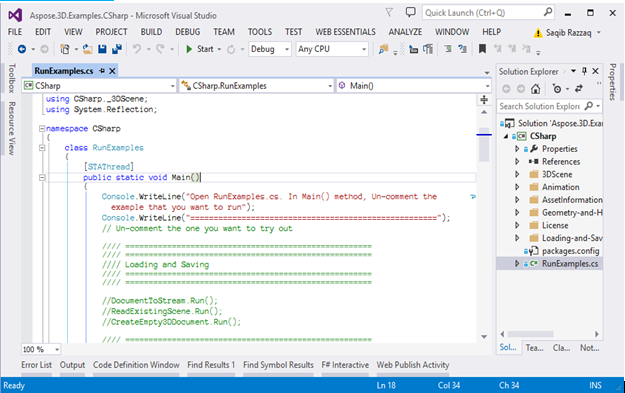Click the Redo arrow icon

(160, 49)
